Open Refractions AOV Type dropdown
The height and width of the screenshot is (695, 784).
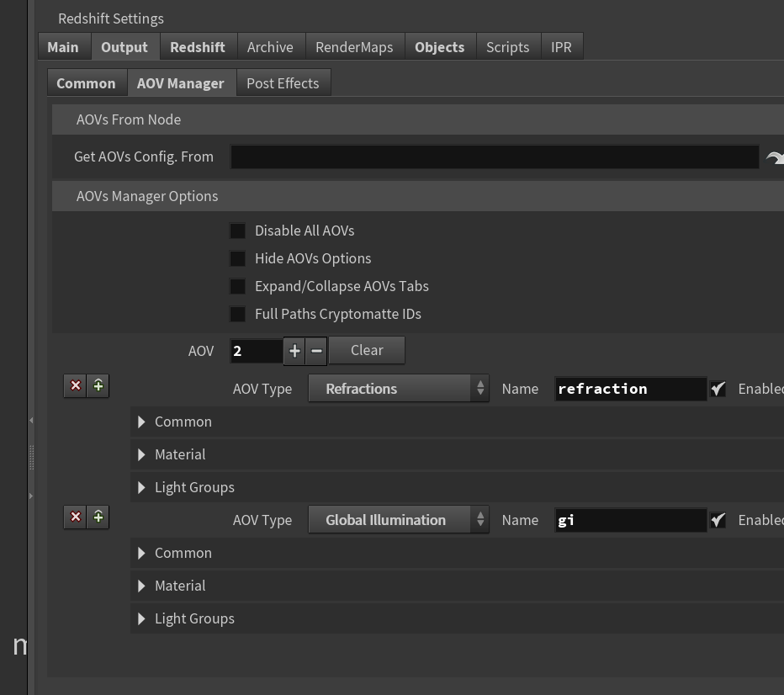click(x=399, y=389)
